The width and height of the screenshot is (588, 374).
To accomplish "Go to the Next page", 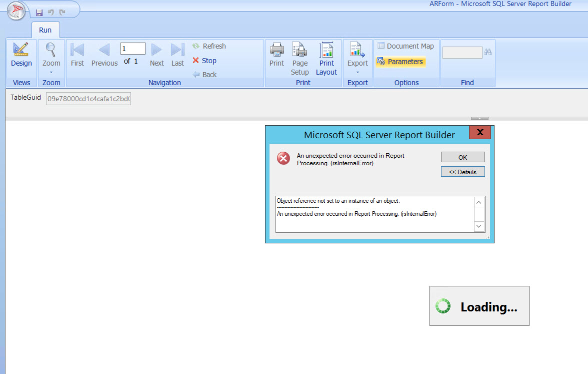I will coord(157,55).
